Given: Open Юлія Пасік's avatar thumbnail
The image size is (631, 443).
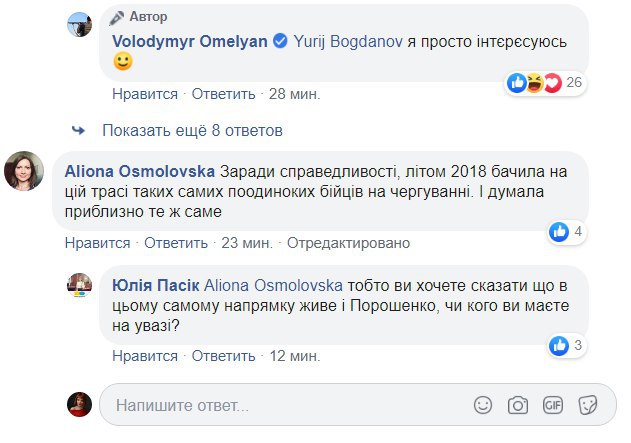Looking at the screenshot, I should click(x=80, y=285).
